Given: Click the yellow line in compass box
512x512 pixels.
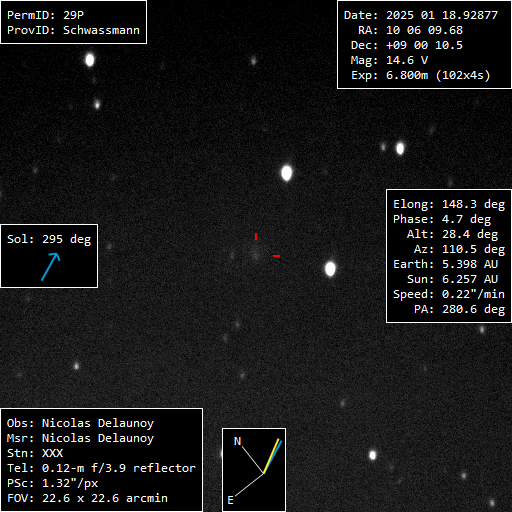Looking at the screenshot, I should (x=271, y=456).
